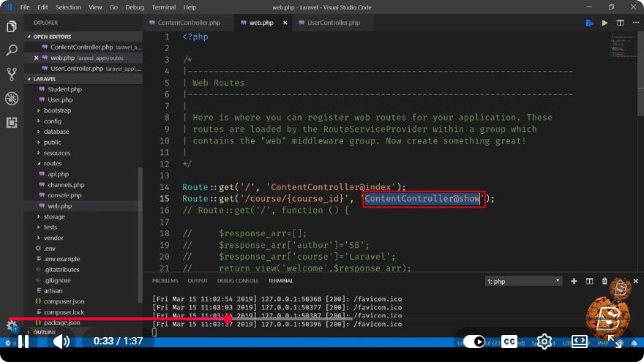Mute the video volume
This screenshot has height=362, width=644.
pos(61,342)
